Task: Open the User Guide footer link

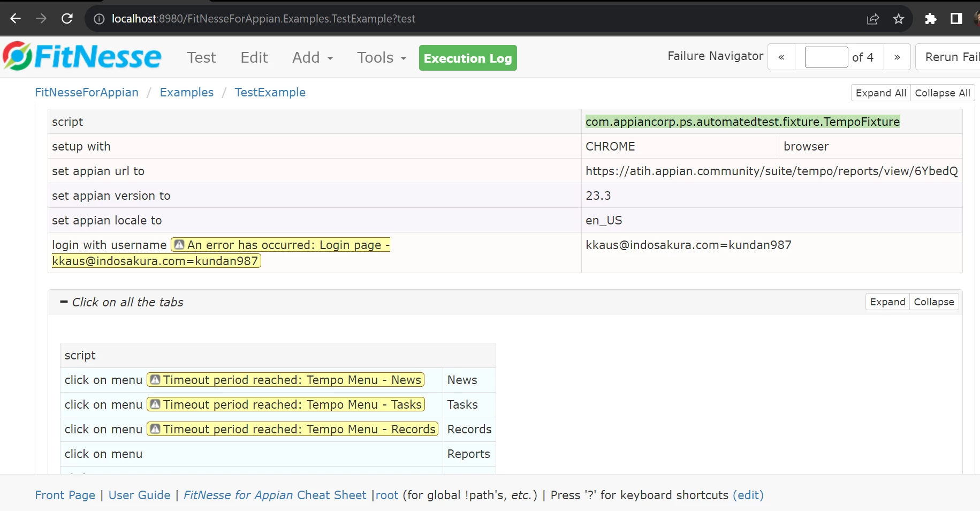Action: point(140,495)
